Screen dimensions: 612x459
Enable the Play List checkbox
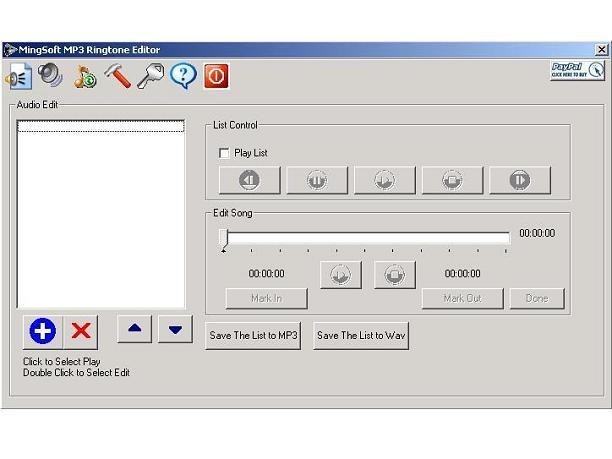coord(224,153)
